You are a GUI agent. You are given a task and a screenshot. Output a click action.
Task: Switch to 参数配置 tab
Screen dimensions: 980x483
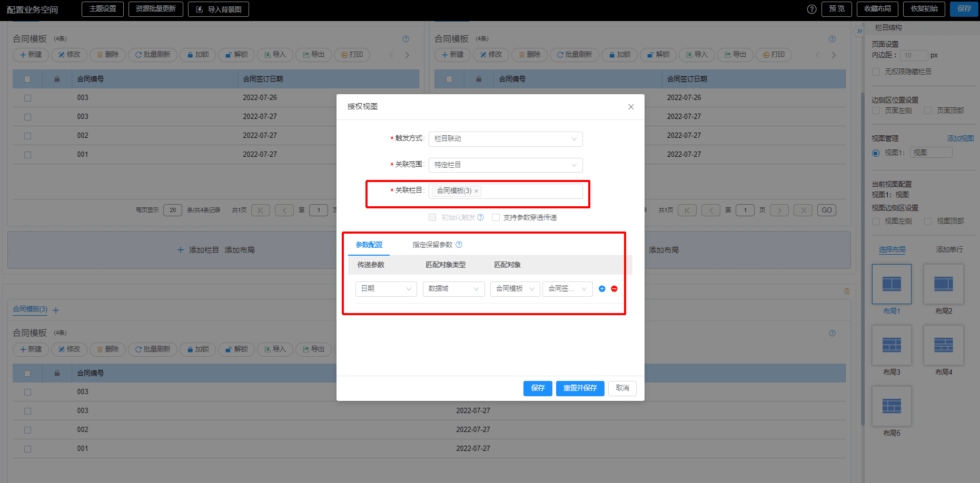369,245
